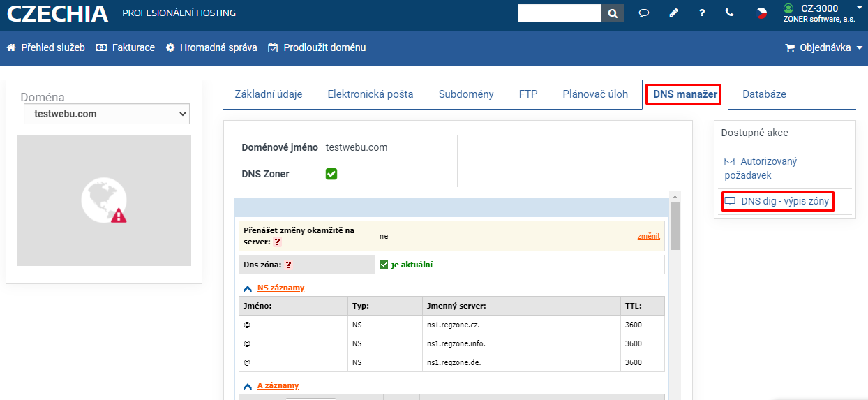Switch to Základní údaje tab
868x400 pixels.
269,94
